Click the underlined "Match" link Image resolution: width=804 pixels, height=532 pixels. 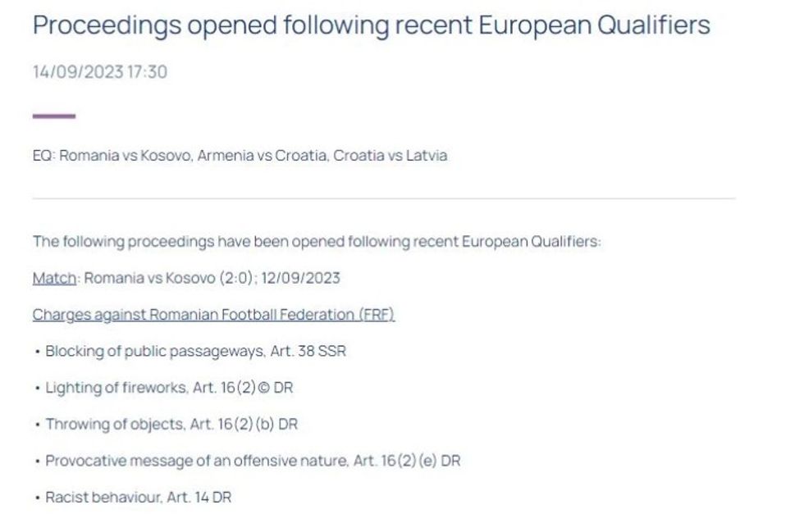54,278
